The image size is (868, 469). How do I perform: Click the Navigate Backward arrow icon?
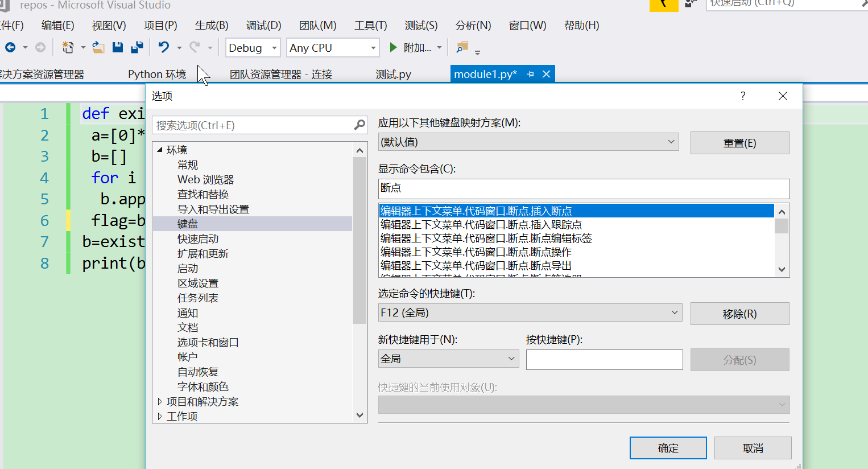10,48
